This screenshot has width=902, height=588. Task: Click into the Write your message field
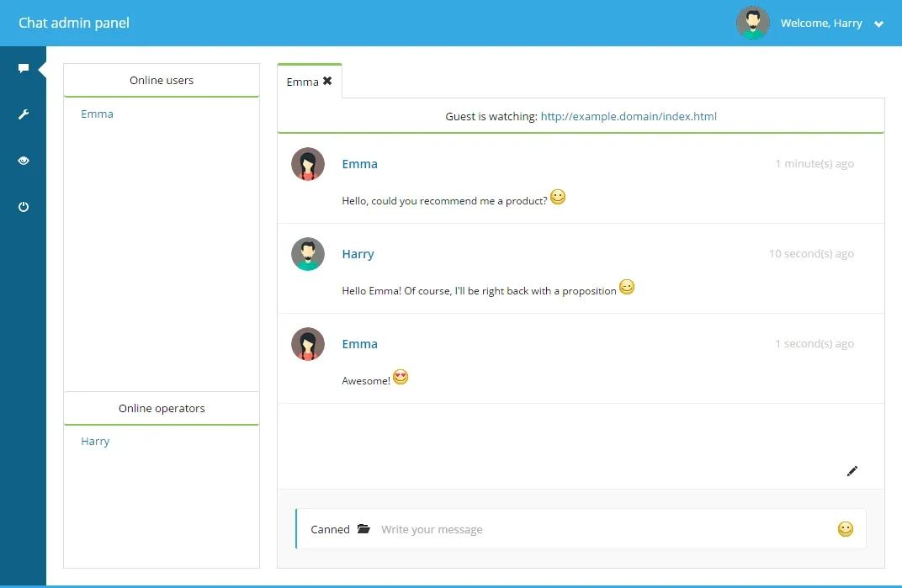604,529
